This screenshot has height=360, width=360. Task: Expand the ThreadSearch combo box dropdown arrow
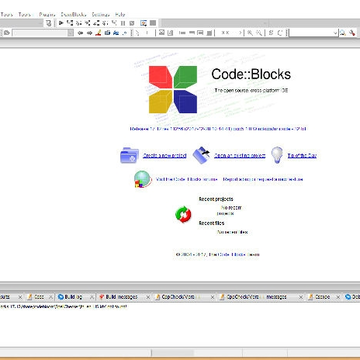click(335, 33)
